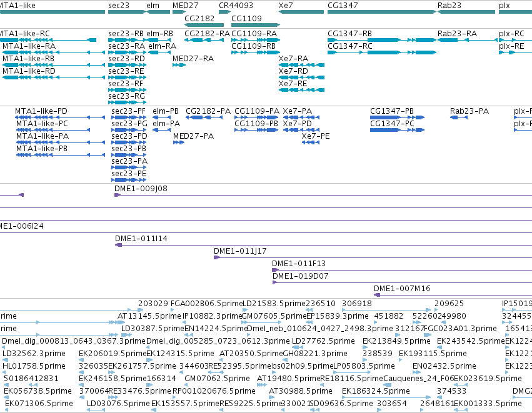The image size is (532, 413).
Task: Select the Xe7 gene bar
Action: 301,12
